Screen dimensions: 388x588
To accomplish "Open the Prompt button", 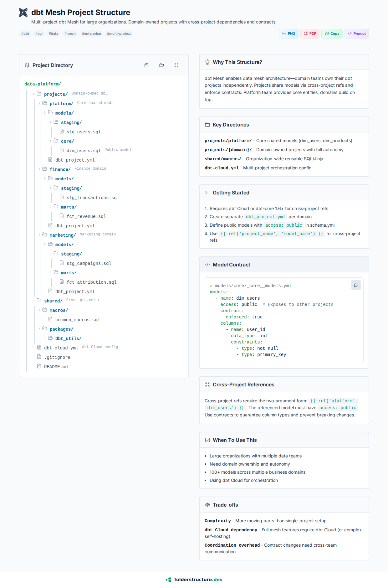I will [x=357, y=34].
